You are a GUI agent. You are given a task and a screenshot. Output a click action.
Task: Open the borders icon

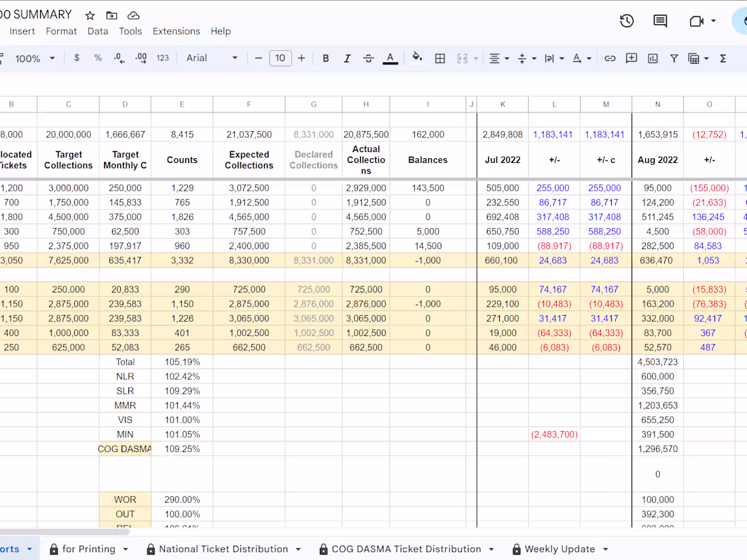[439, 58]
